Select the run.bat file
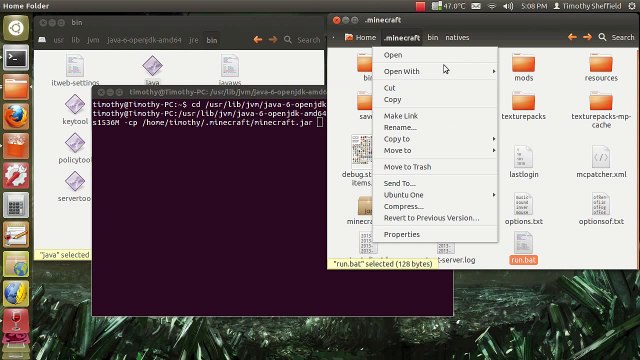 point(523,248)
